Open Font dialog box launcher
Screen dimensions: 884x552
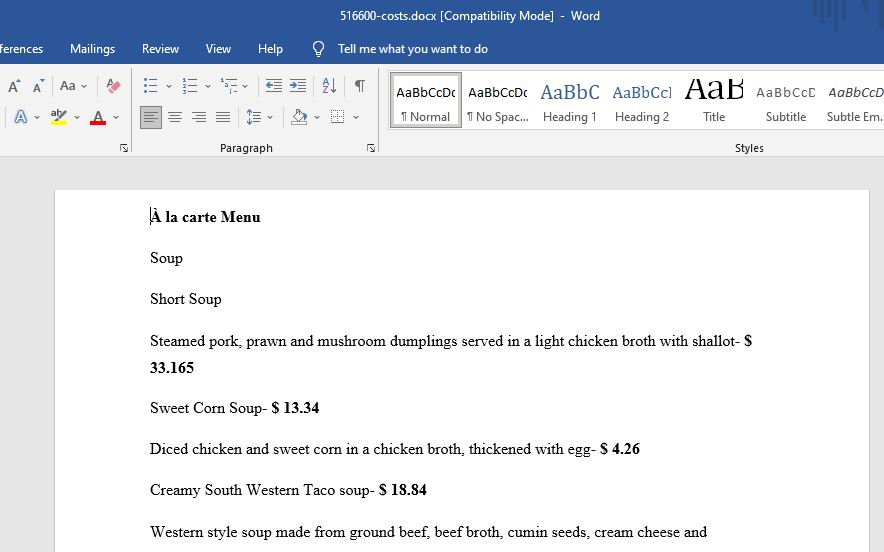pos(124,148)
